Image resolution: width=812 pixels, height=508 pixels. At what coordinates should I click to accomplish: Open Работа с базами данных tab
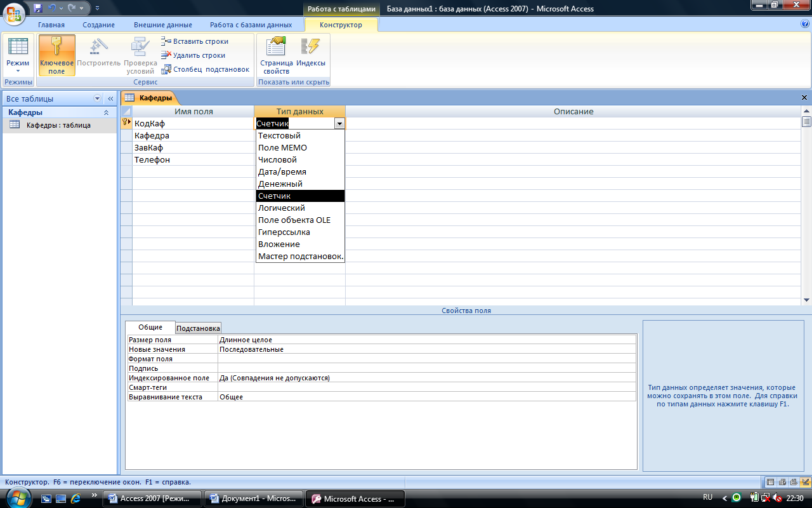251,25
